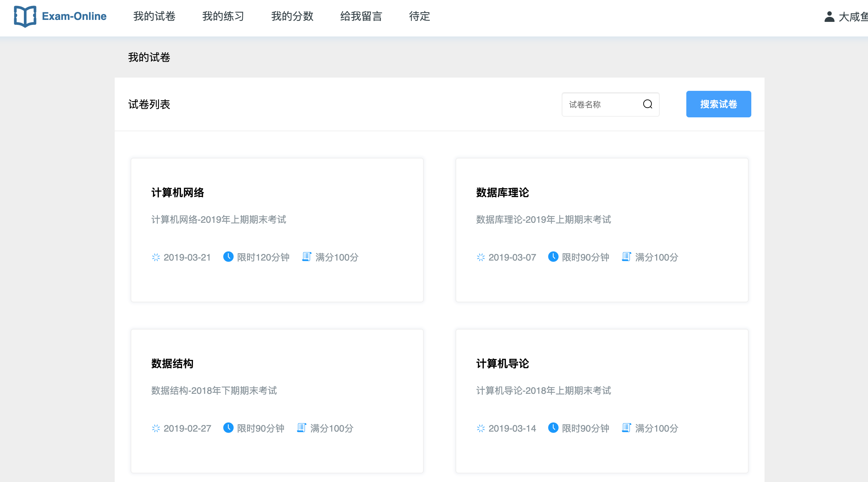Click the score sheet icon on 数据结构 card
The width and height of the screenshot is (868, 482).
pyautogui.click(x=302, y=428)
